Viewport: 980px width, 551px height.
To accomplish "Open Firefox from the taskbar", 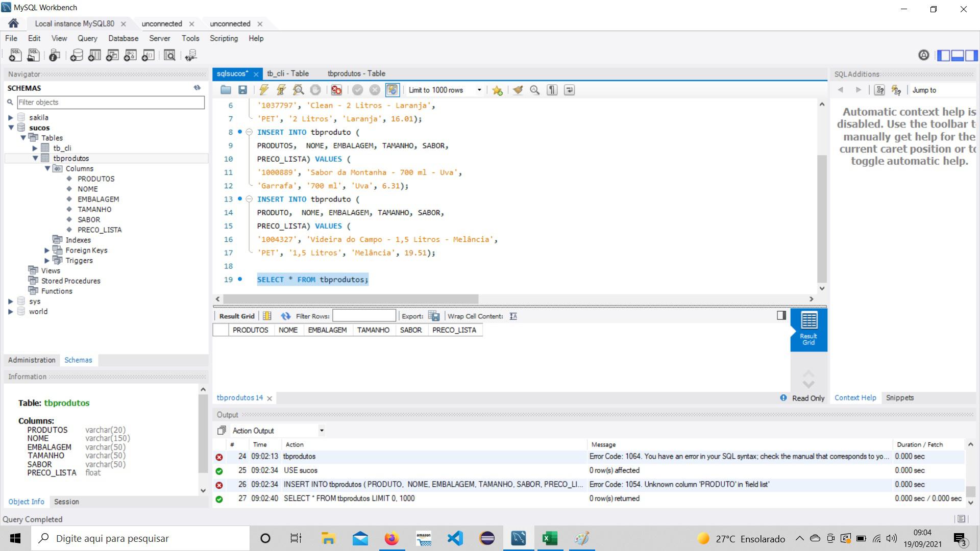I will (391, 538).
